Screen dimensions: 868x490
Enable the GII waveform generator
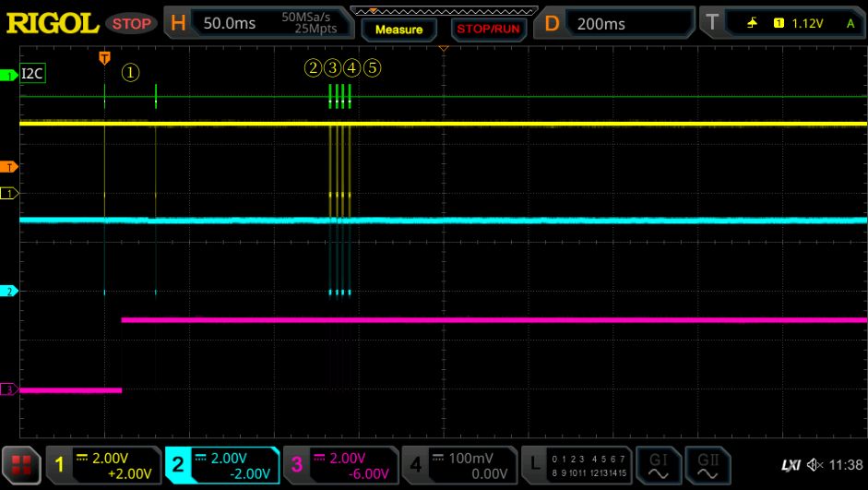[x=708, y=465]
